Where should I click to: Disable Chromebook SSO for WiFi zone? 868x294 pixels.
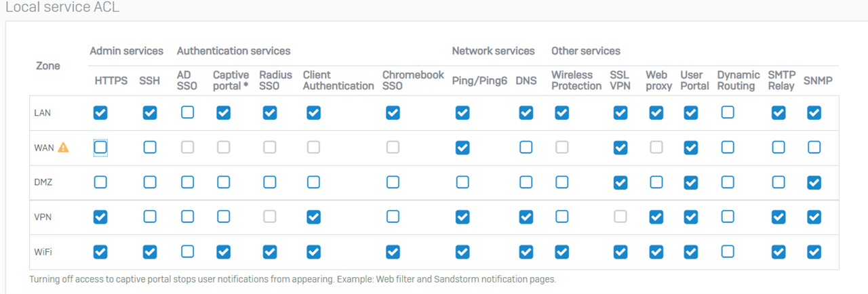coord(393,251)
